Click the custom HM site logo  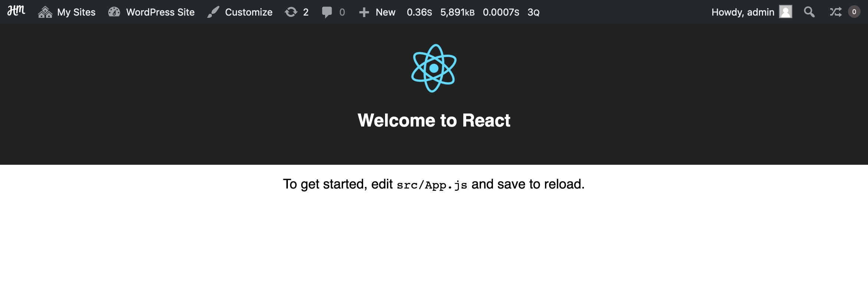16,12
